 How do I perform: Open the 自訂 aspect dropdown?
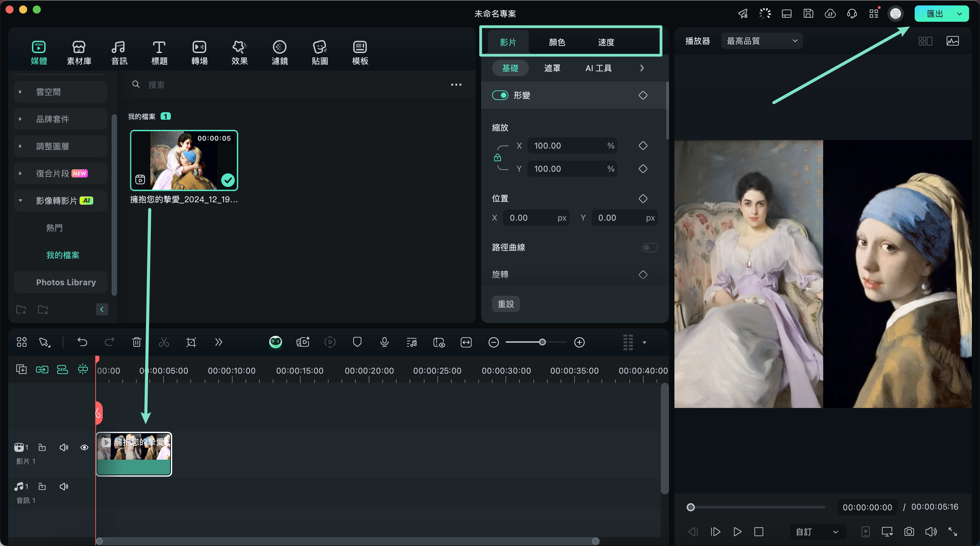818,532
